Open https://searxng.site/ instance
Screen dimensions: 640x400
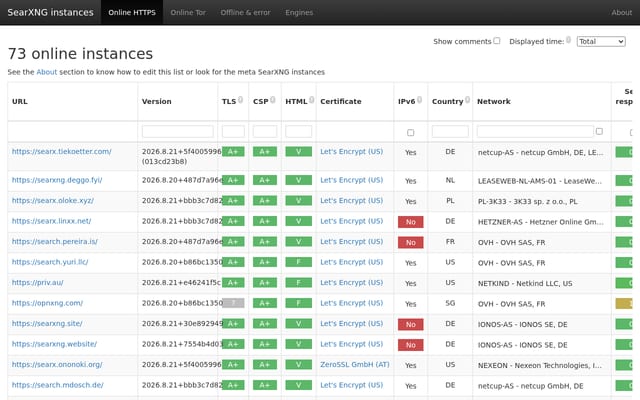click(47, 323)
